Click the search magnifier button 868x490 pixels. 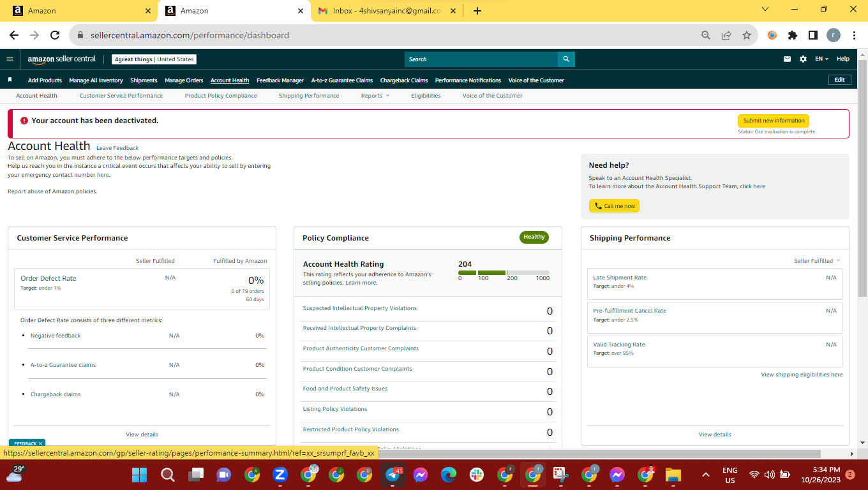coord(566,59)
